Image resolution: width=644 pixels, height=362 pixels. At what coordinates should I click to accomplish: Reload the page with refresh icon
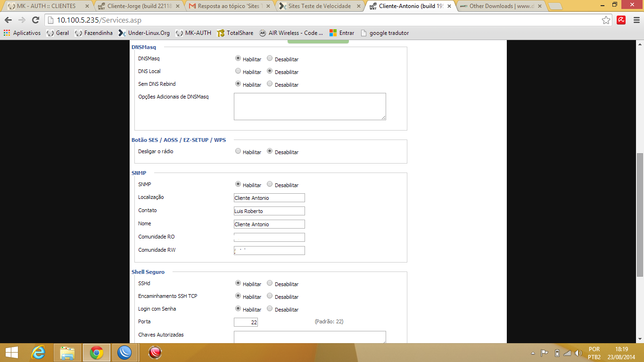click(x=35, y=20)
